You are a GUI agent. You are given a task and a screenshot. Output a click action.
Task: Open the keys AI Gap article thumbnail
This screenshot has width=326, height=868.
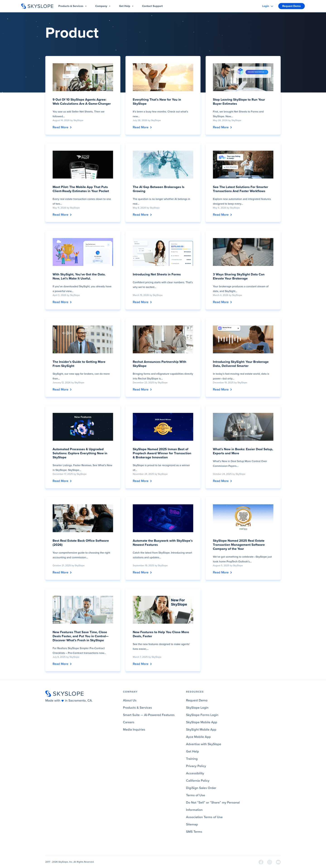[x=163, y=165]
